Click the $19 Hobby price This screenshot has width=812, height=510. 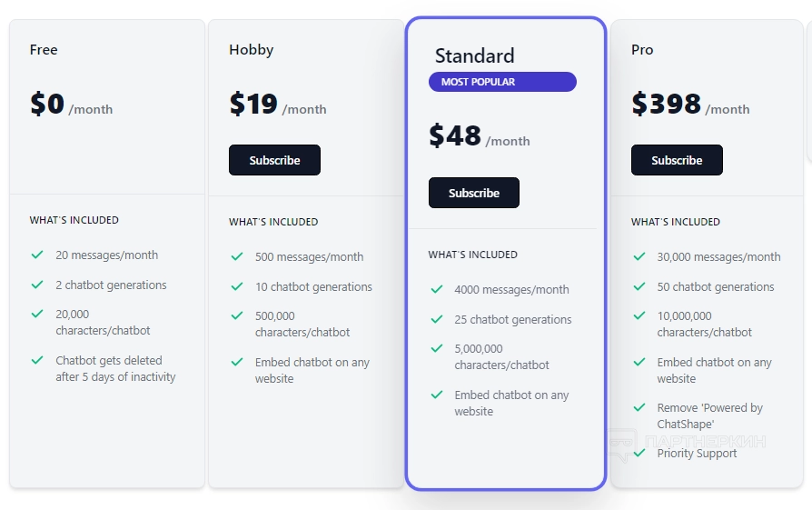coord(253,105)
